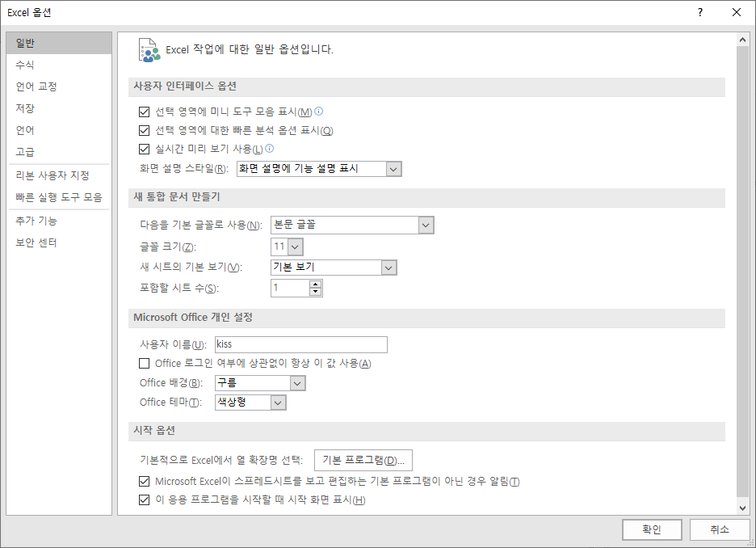Open the 빠른 실행 도구 모음 category
This screenshot has height=548, width=756.
click(x=59, y=197)
